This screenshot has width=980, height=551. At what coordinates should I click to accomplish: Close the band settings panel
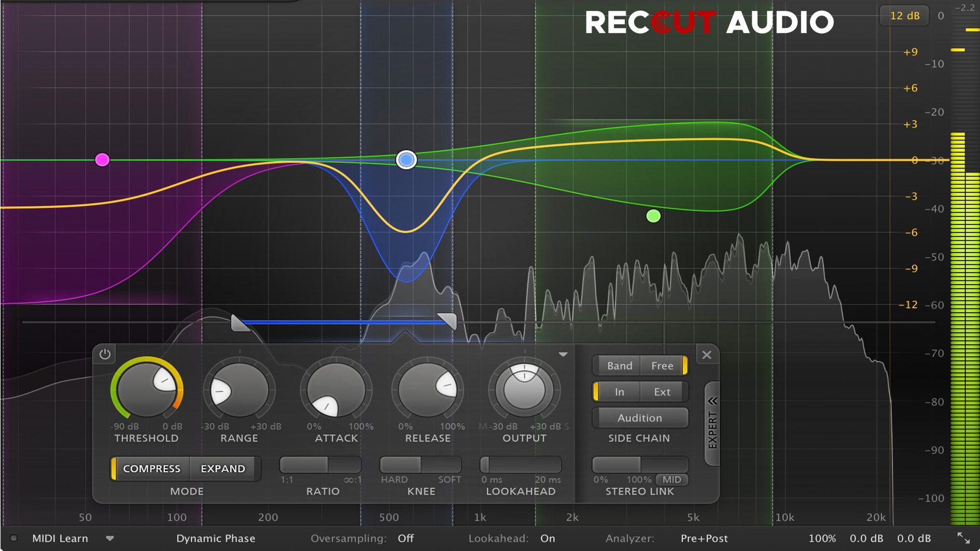point(706,355)
